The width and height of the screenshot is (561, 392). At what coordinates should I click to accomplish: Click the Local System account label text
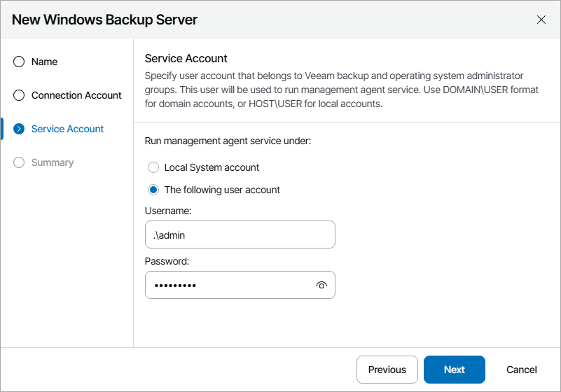pyautogui.click(x=212, y=167)
